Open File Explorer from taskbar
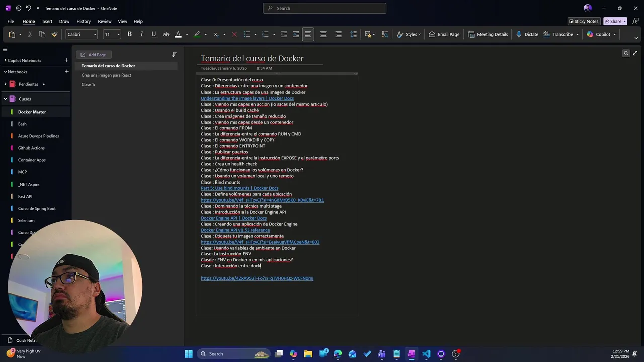Screen dimensions: 644x362 coord(308,354)
